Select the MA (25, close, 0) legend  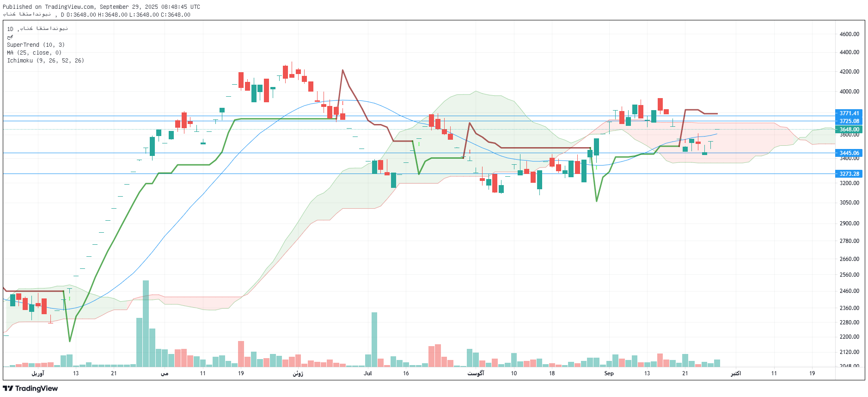(x=34, y=53)
